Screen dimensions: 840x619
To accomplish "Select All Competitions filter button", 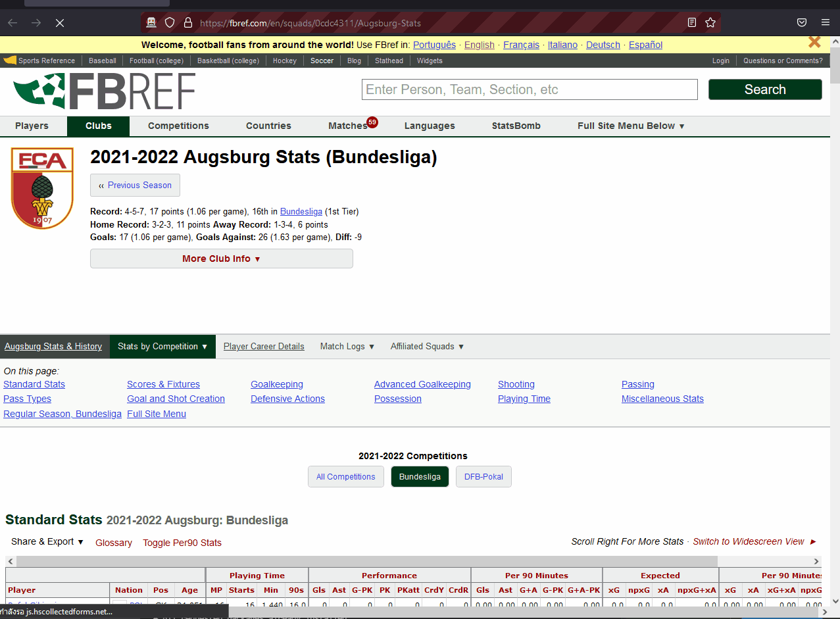I will [x=345, y=477].
